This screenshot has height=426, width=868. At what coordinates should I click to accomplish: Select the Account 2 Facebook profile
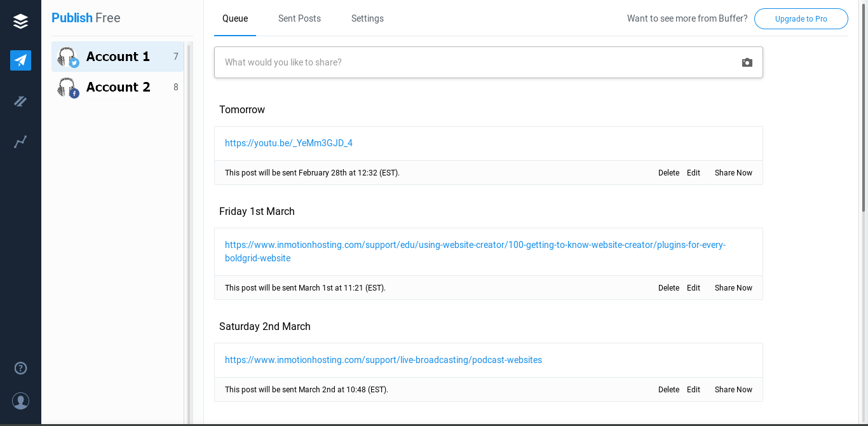118,87
